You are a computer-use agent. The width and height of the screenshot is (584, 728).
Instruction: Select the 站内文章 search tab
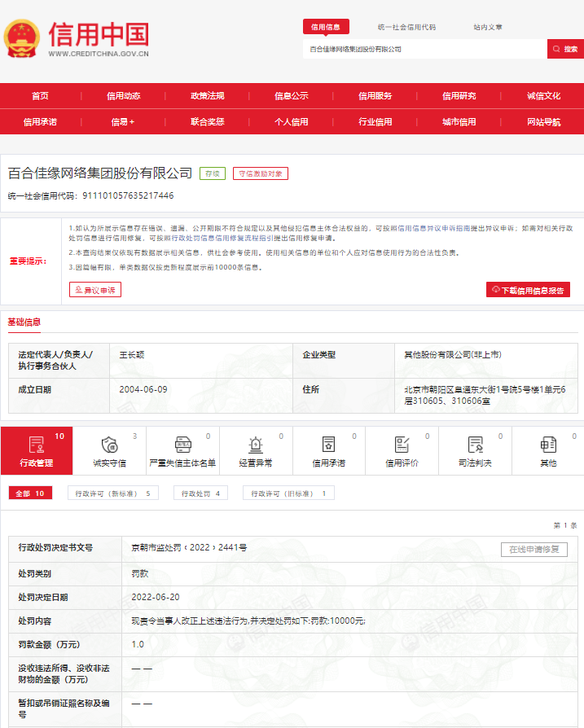[488, 27]
